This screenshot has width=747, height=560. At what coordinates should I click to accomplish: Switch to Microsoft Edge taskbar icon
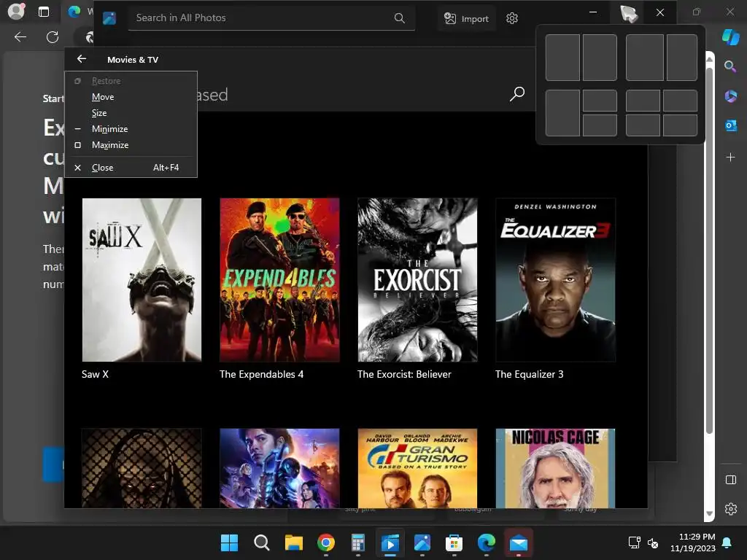point(487,542)
